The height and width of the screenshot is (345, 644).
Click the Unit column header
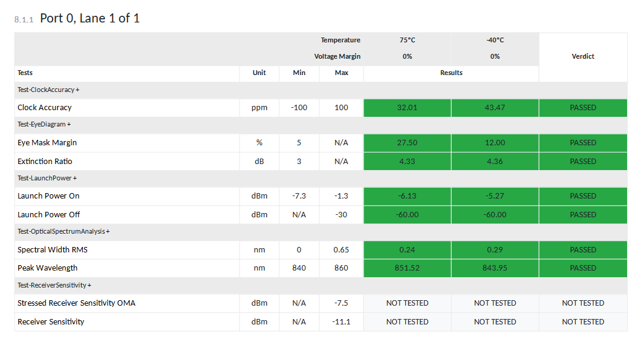(259, 73)
